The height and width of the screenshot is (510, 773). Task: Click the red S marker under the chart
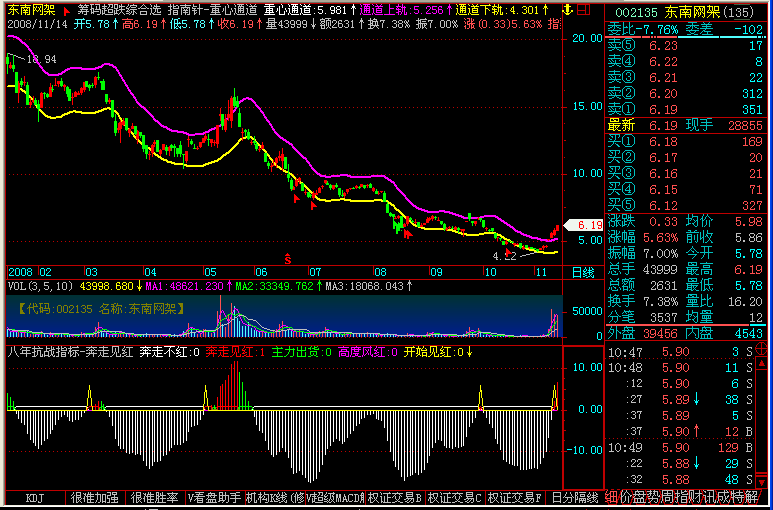tap(287, 257)
